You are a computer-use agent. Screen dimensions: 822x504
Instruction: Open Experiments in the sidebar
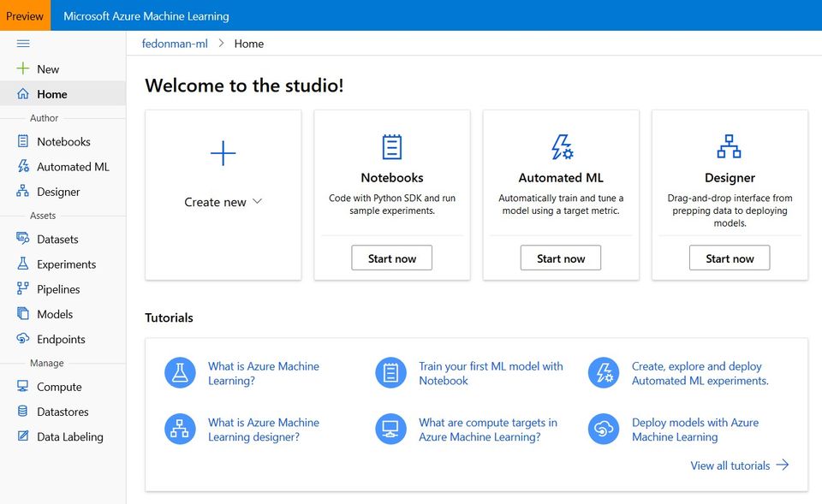pyautogui.click(x=63, y=264)
